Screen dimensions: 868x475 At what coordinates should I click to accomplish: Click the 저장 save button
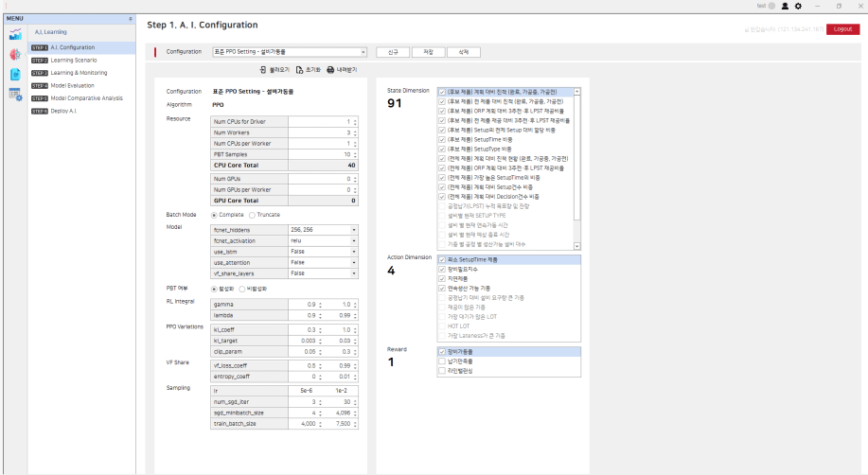click(x=429, y=52)
